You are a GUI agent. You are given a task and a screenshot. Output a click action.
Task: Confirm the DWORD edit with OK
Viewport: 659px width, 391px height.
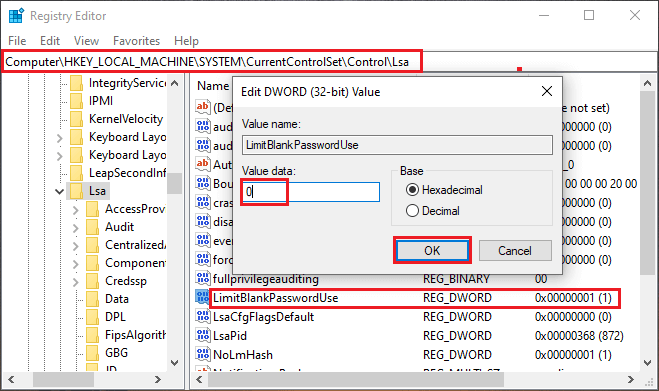pyautogui.click(x=432, y=251)
